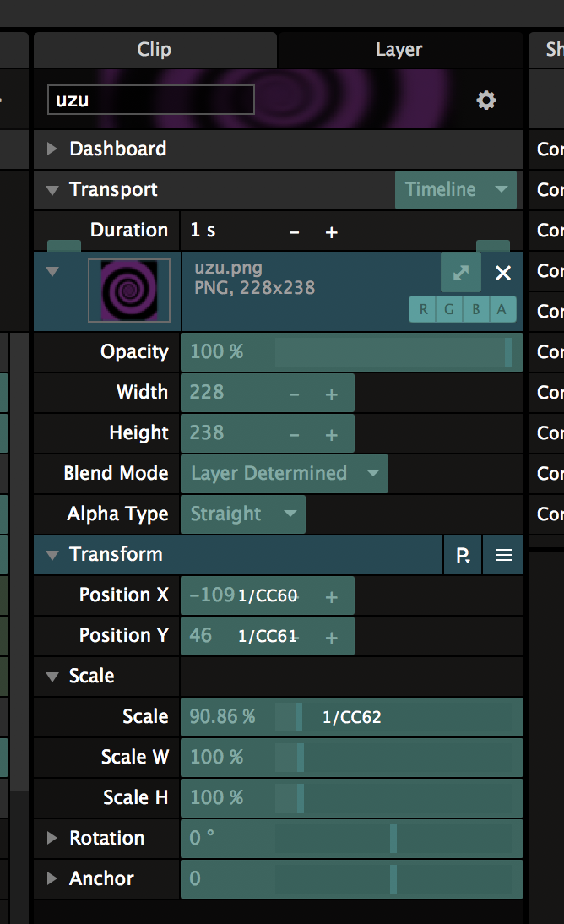
Task: Open the Blend Mode Layer Determined dropdown
Action: [x=285, y=474]
